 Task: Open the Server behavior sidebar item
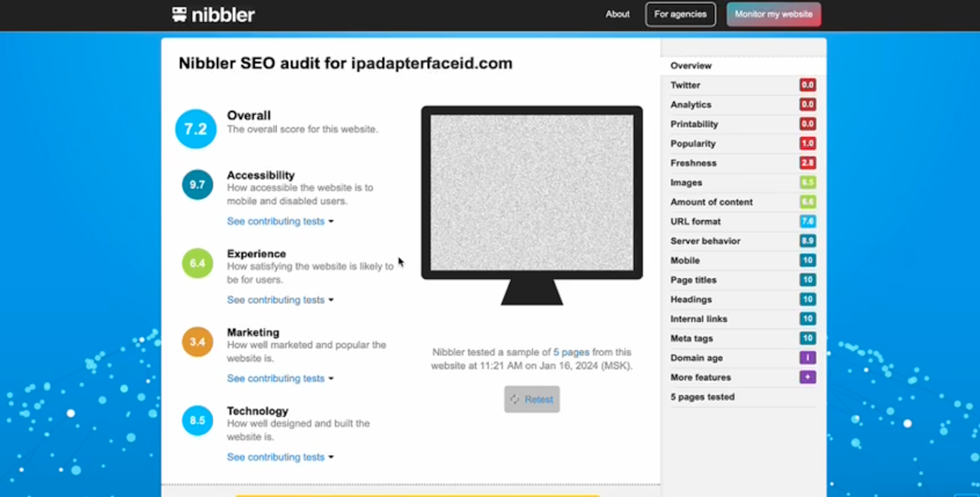pos(743,241)
